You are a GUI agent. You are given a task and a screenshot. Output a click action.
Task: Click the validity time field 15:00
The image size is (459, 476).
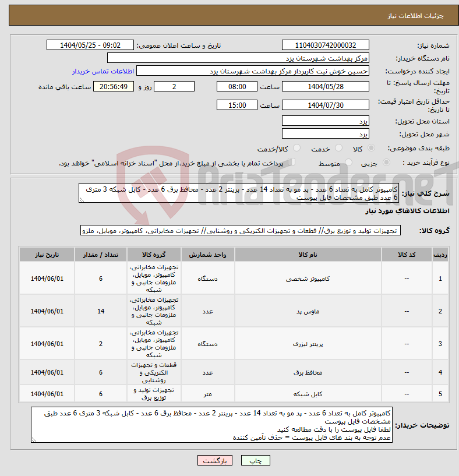(x=237, y=105)
